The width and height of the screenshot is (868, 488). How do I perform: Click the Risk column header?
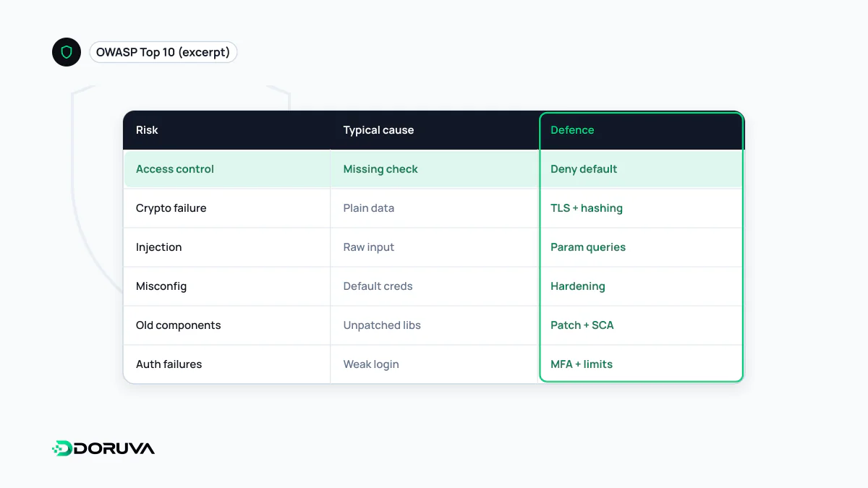pos(147,130)
